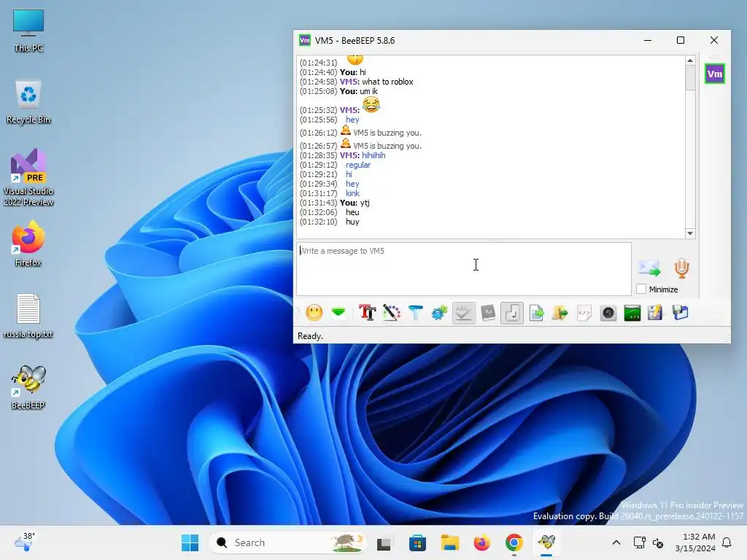The height and width of the screenshot is (560, 747).
Task: Open the Windows Start menu
Action: tap(190, 542)
